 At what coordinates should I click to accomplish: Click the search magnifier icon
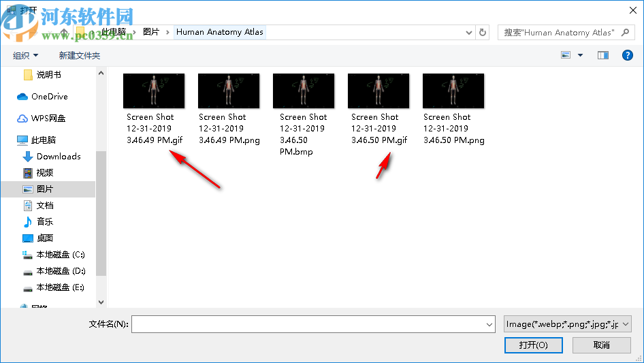(x=625, y=32)
